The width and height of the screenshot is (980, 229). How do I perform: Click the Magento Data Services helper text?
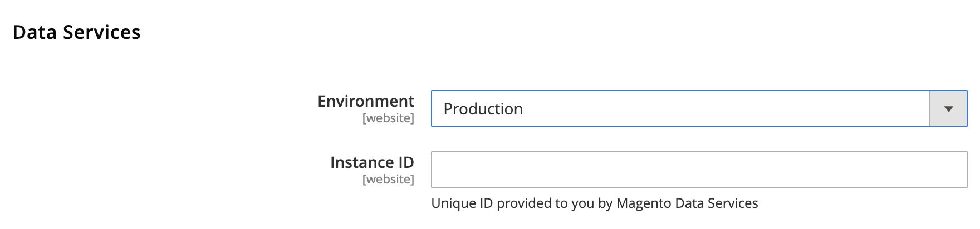pos(595,203)
